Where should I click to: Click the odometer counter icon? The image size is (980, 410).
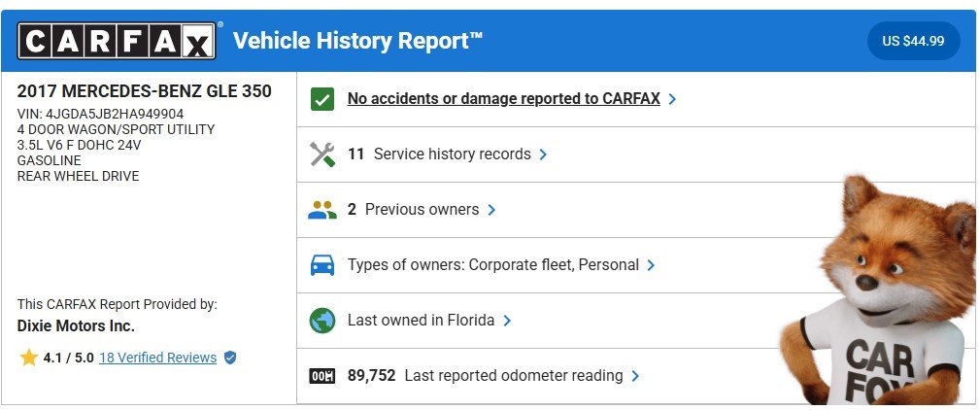click(321, 376)
